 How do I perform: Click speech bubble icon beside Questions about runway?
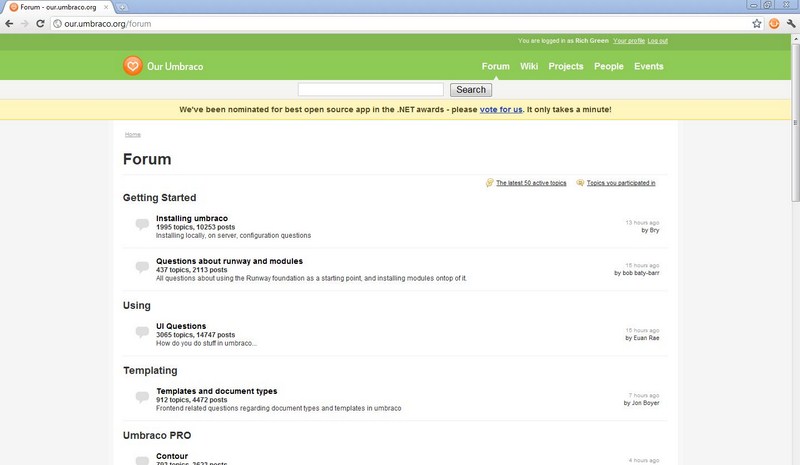pyautogui.click(x=142, y=266)
